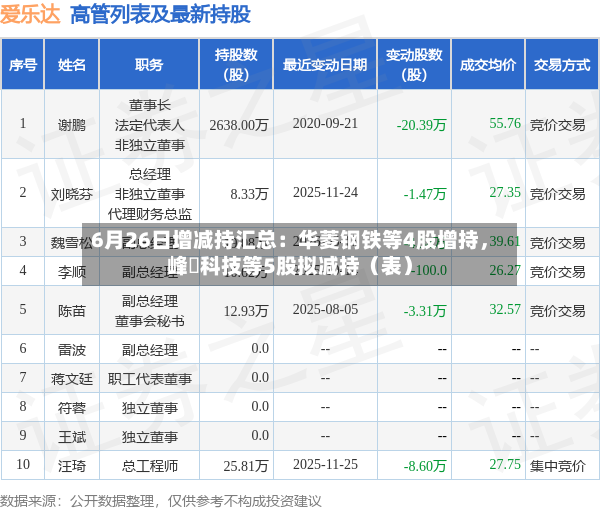Click the average price 26.27
600x510 pixels.
[505, 270]
